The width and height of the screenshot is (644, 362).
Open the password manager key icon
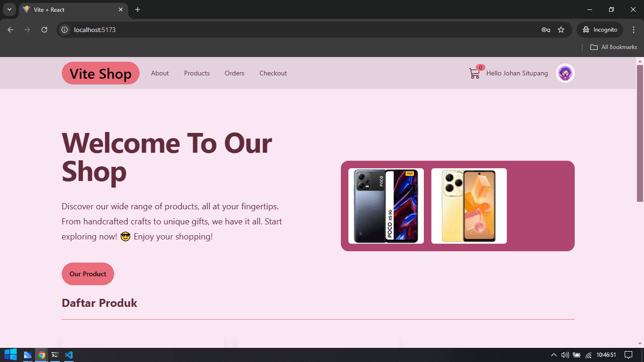point(545,29)
